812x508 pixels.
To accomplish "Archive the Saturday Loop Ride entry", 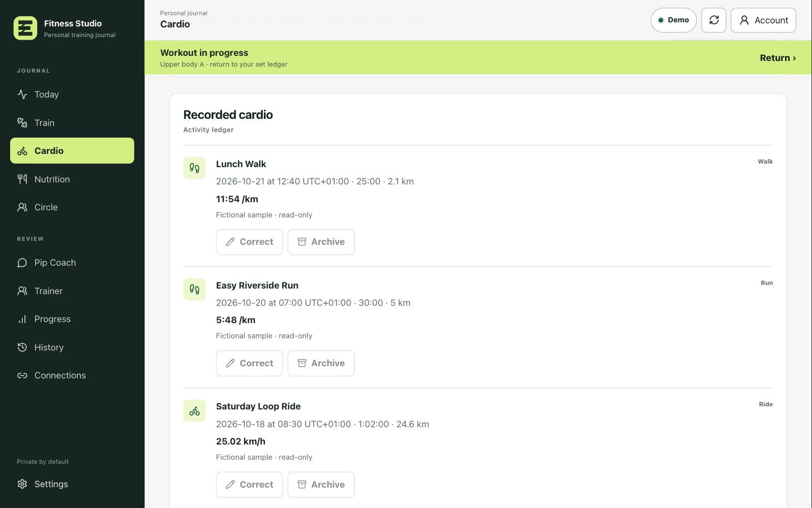I will [x=321, y=485].
